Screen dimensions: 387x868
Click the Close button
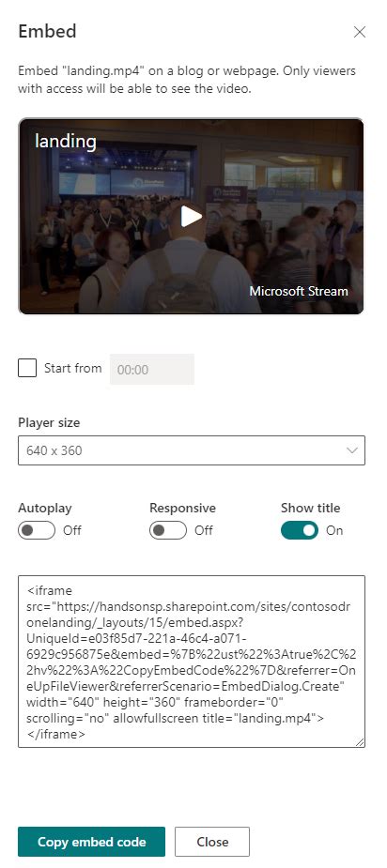click(212, 842)
